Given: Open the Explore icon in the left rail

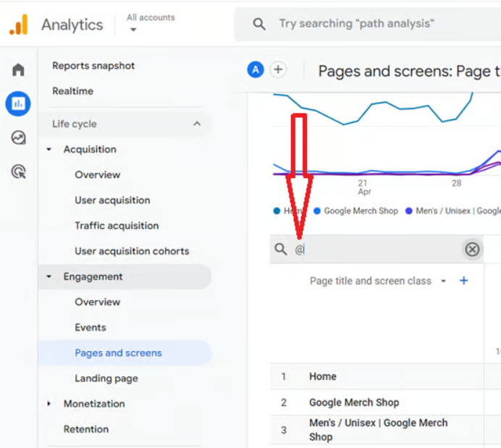Looking at the screenshot, I should 18,138.
